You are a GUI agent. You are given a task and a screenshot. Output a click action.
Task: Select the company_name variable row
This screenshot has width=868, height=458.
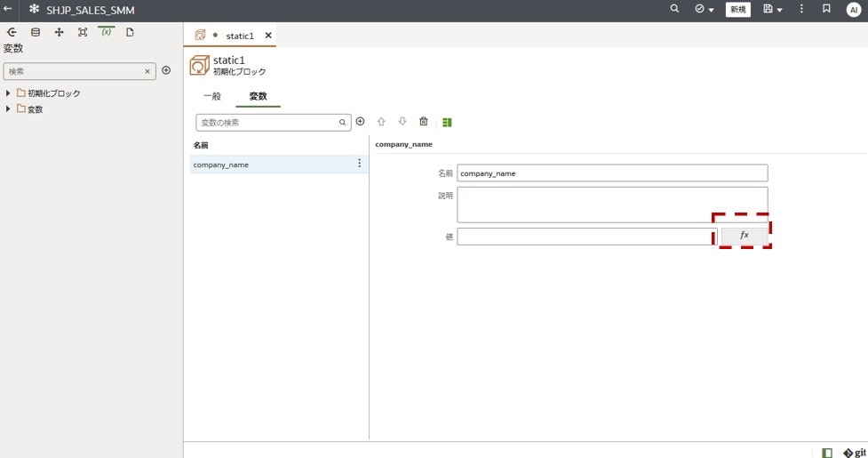(278, 165)
